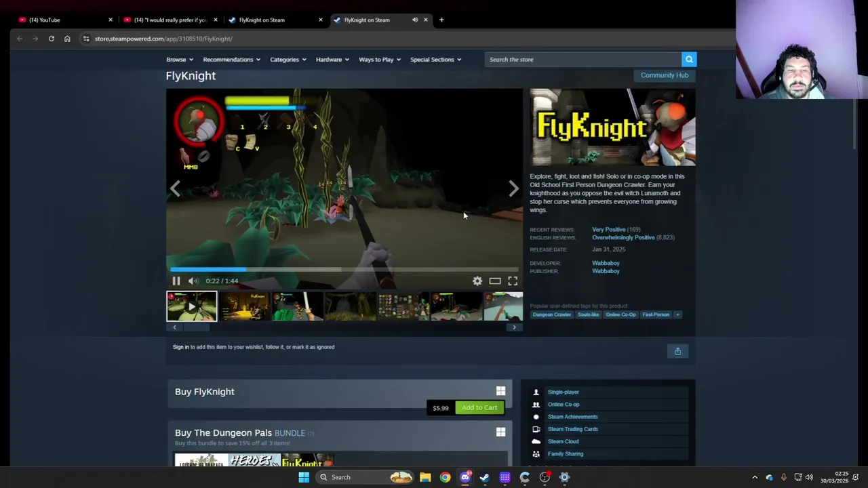Image resolution: width=868 pixels, height=488 pixels.
Task: Open Discord from the taskbar
Action: [465, 477]
